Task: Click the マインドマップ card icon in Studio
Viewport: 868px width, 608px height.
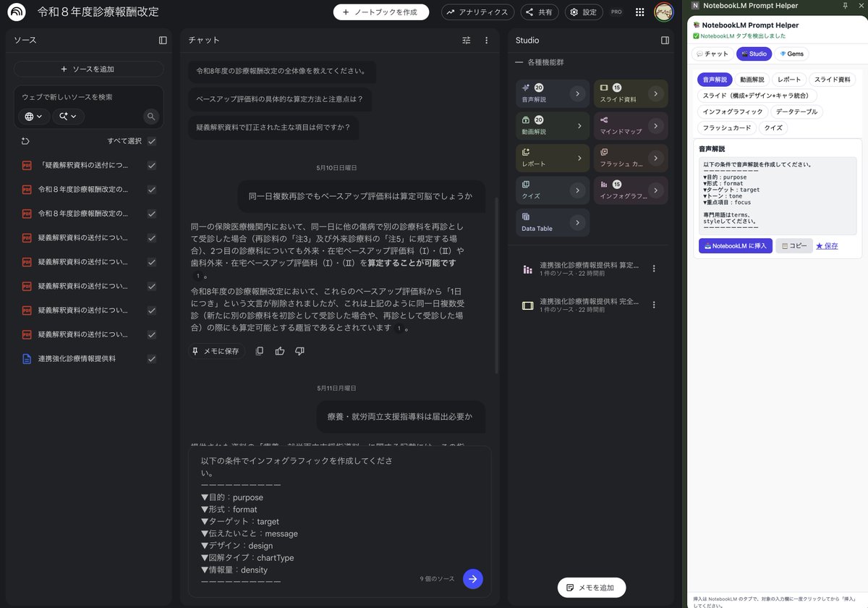Action: (x=604, y=120)
